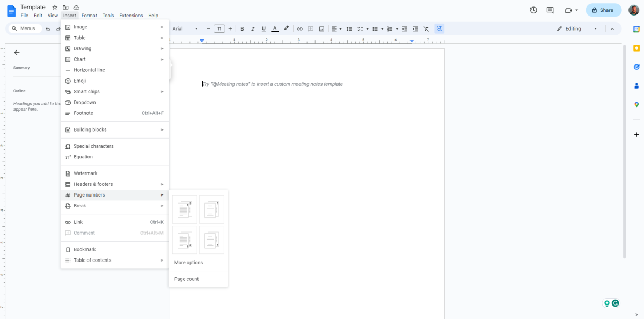Open Google Calendar side panel icon
The image size is (644, 319).
[636, 29]
